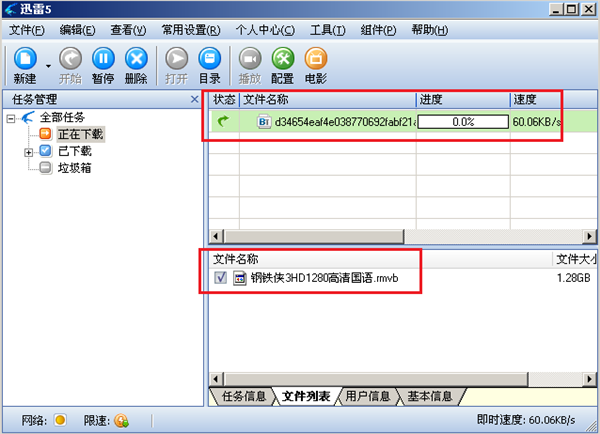This screenshot has width=600, height=434.
Task: Click the 迅雷5 title bar logo icon
Action: click(x=11, y=9)
